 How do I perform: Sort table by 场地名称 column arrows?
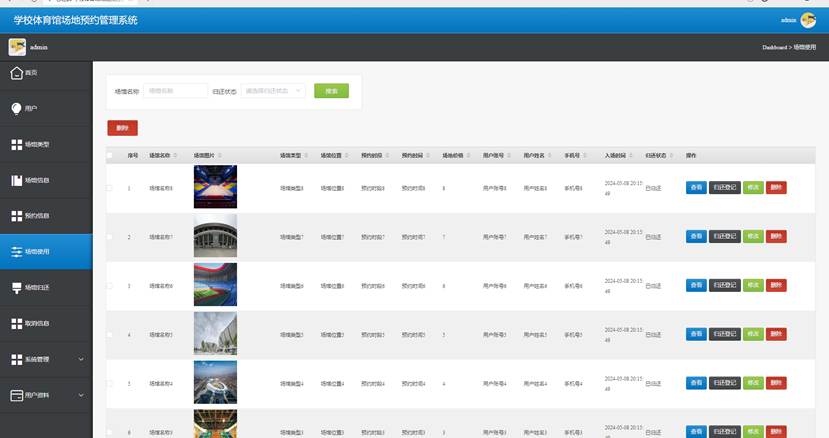pyautogui.click(x=175, y=156)
